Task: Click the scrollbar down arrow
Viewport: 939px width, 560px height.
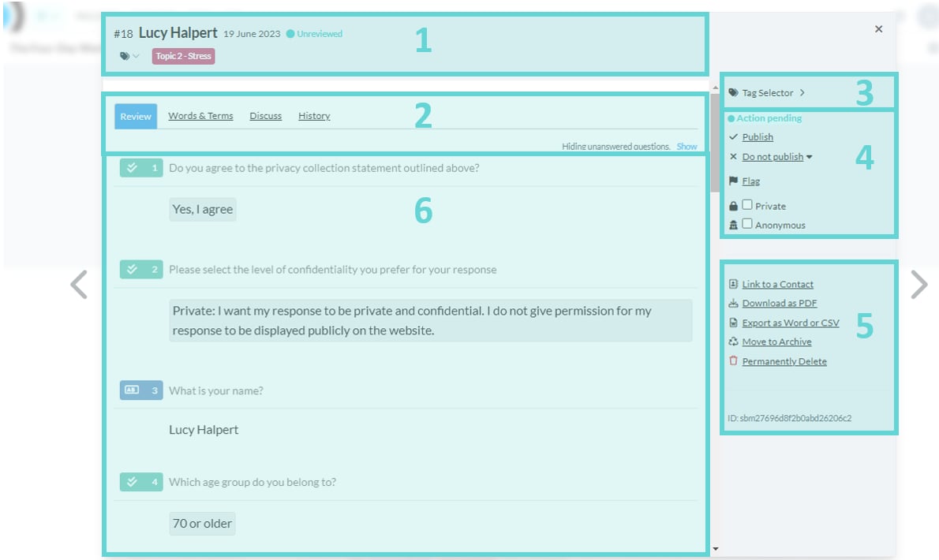Action: 715,549
